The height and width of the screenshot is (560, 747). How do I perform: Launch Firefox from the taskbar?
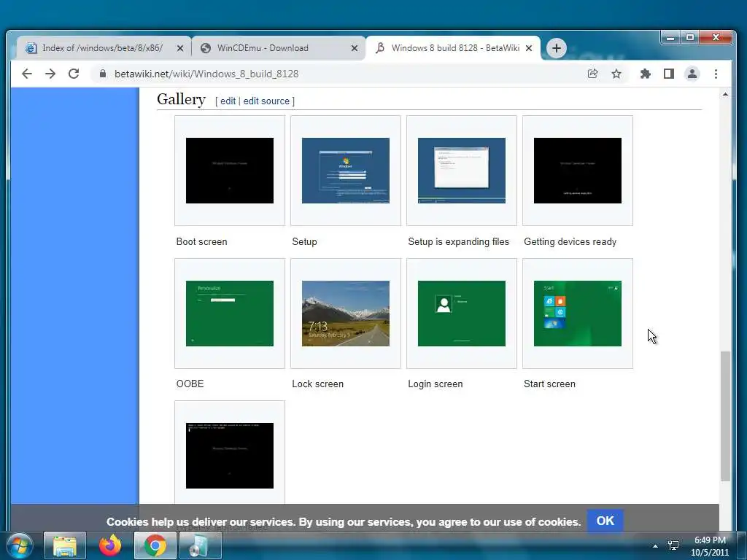coord(110,545)
